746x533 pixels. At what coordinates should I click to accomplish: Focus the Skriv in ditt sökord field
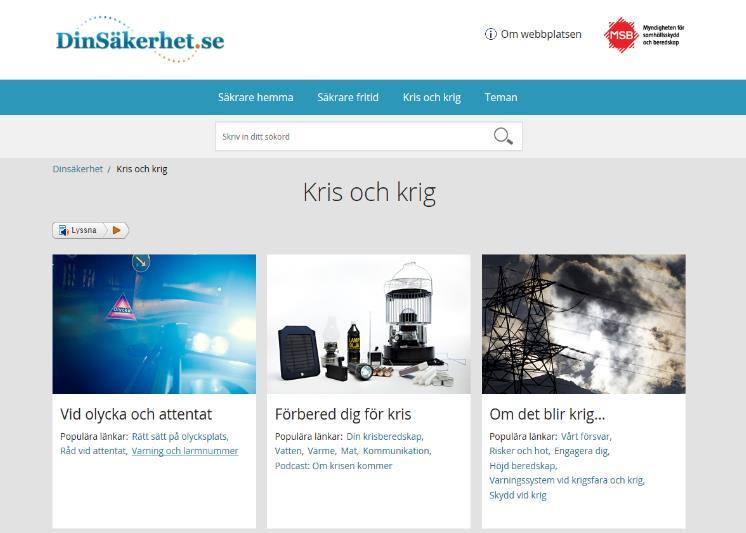[x=352, y=137]
